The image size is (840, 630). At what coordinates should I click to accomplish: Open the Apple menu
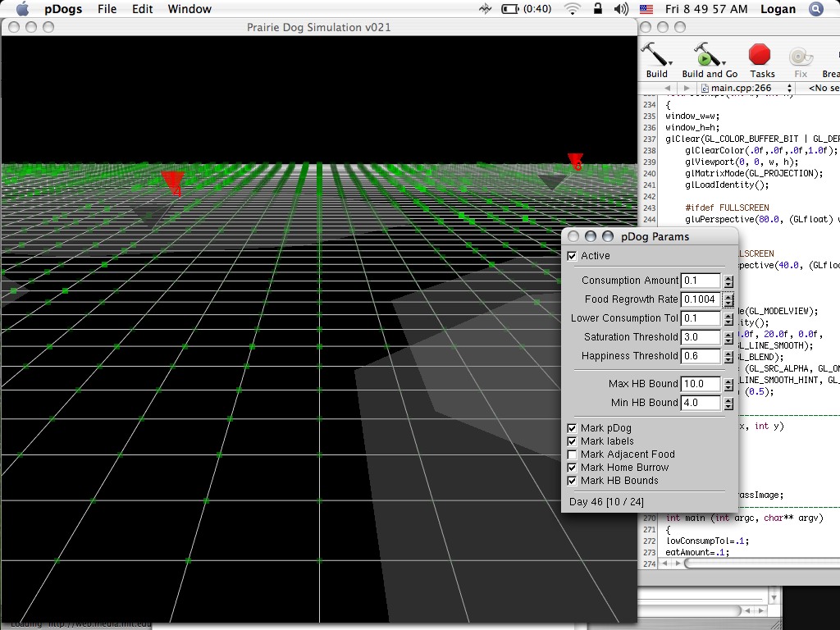coord(22,9)
